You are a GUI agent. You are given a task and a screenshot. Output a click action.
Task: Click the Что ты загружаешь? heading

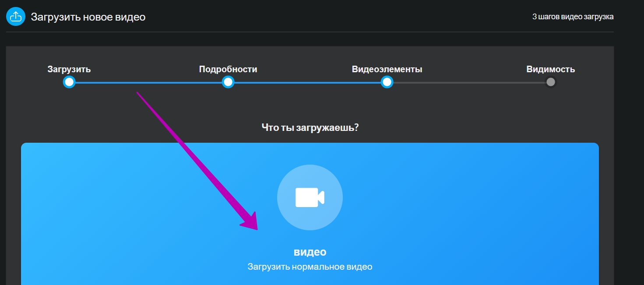point(310,128)
